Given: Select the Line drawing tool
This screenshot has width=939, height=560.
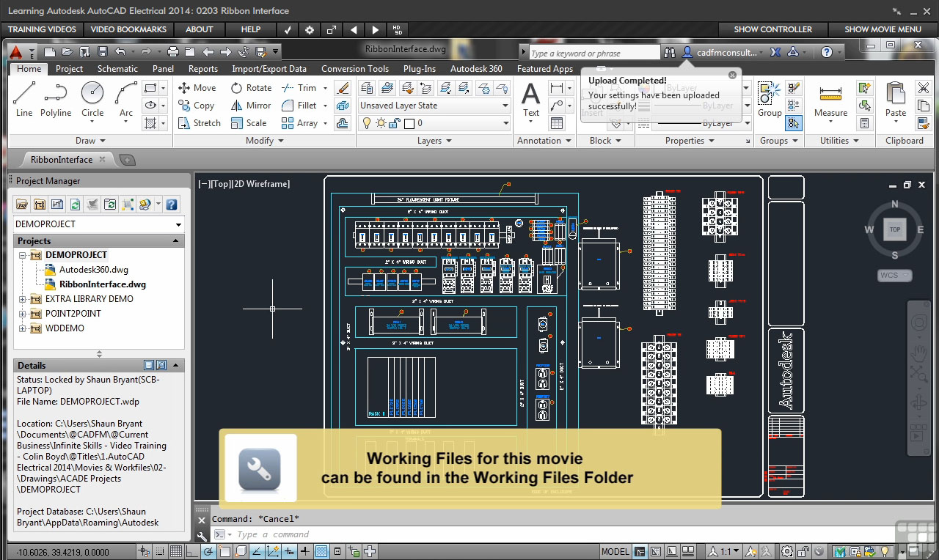Looking at the screenshot, I should (x=24, y=99).
